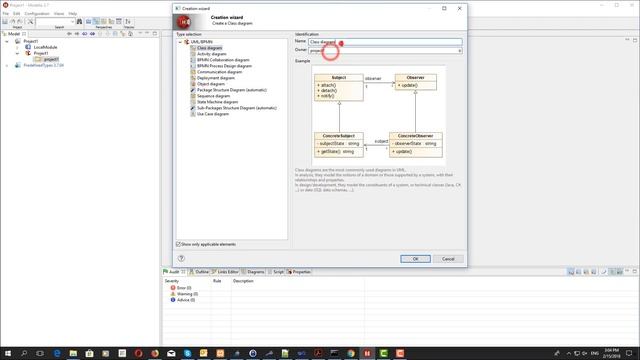
Task: Open wizard help question-mark icon
Action: [181, 258]
